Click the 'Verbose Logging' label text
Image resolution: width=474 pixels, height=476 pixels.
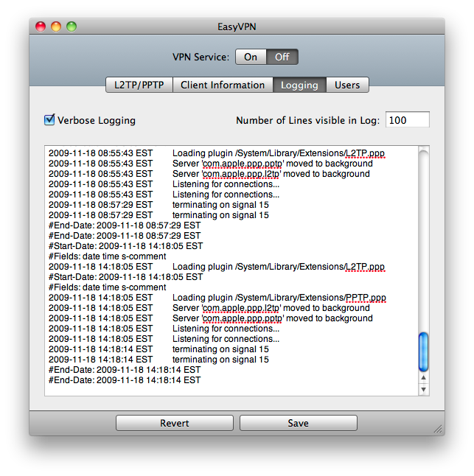97,121
